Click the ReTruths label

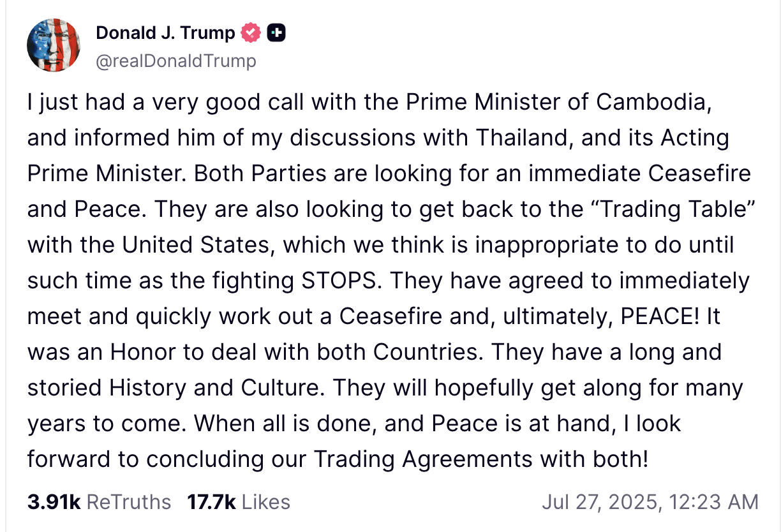[128, 502]
